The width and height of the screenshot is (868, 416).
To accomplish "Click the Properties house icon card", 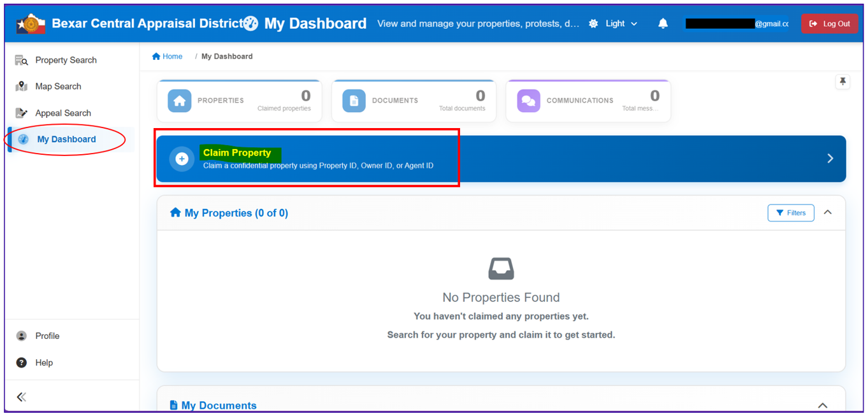I will tap(180, 101).
